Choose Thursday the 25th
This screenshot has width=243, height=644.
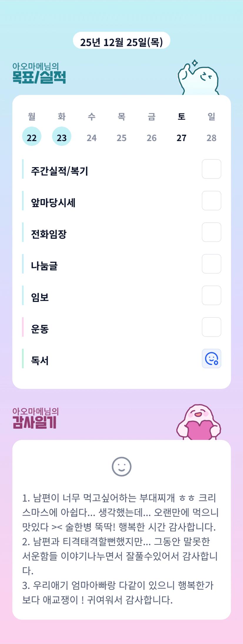pos(122,137)
